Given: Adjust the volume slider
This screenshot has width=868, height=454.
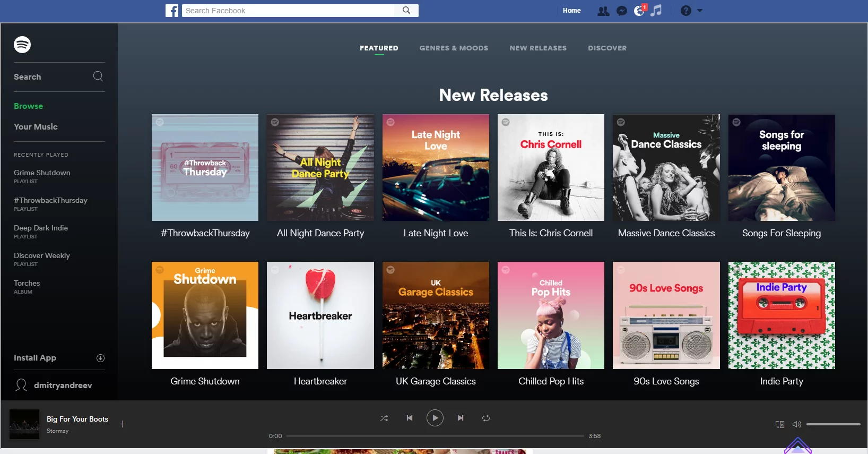Looking at the screenshot, I should [833, 424].
